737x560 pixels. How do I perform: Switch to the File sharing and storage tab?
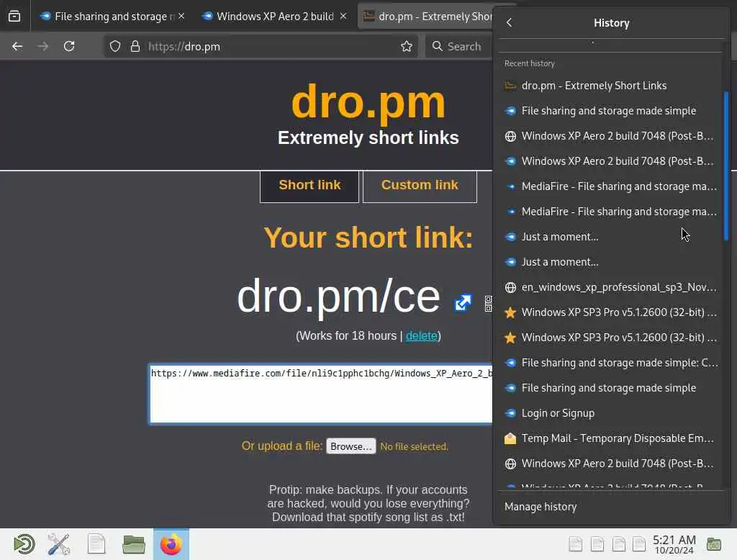pos(112,17)
